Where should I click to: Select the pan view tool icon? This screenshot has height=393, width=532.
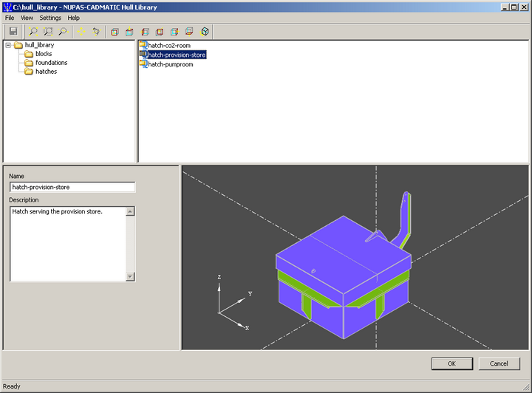(81, 32)
